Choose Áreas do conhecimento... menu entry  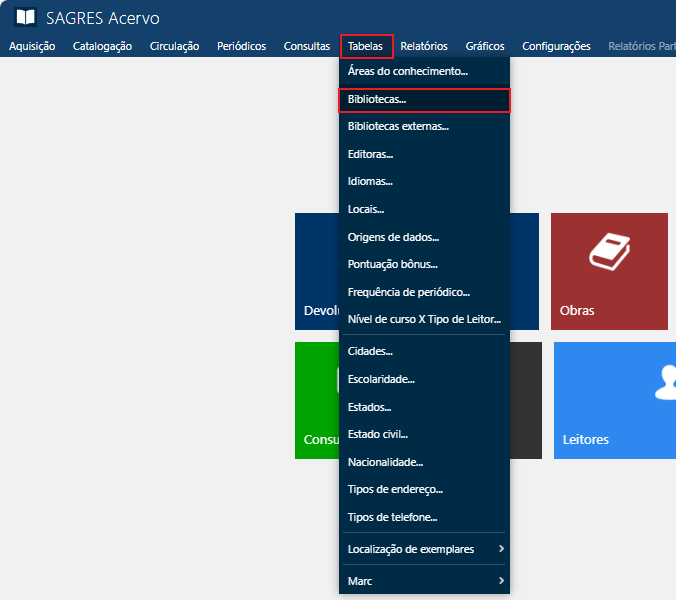(407, 72)
